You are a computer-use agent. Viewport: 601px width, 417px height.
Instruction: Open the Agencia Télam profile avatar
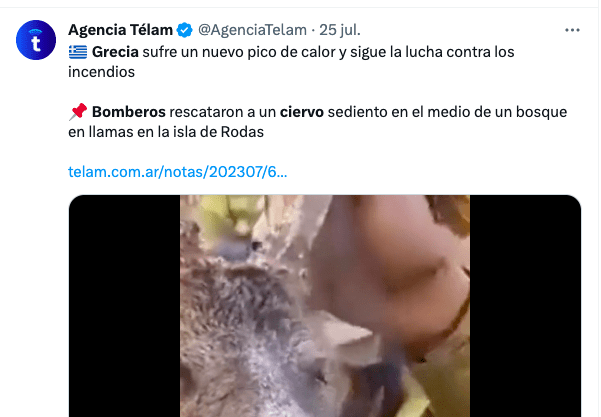pos(36,40)
